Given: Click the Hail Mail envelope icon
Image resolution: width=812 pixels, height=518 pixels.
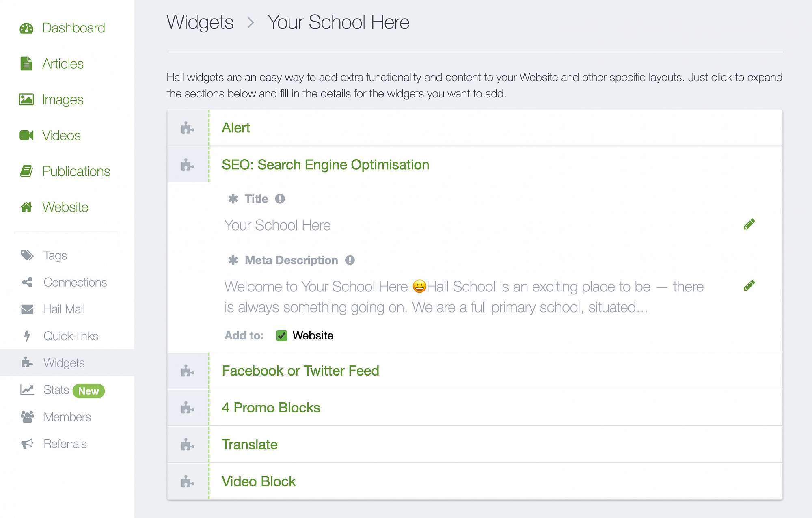Looking at the screenshot, I should tap(27, 309).
